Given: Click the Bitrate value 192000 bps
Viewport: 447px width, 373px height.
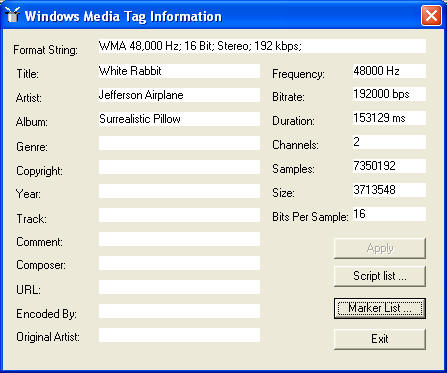Looking at the screenshot, I should 389,94.
